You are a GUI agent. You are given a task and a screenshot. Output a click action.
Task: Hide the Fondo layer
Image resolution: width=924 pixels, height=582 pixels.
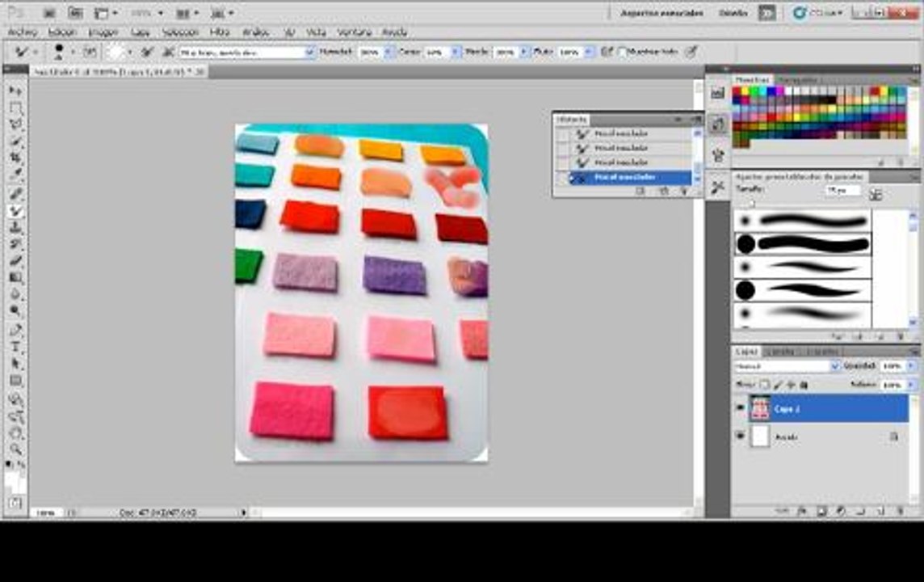pos(740,436)
